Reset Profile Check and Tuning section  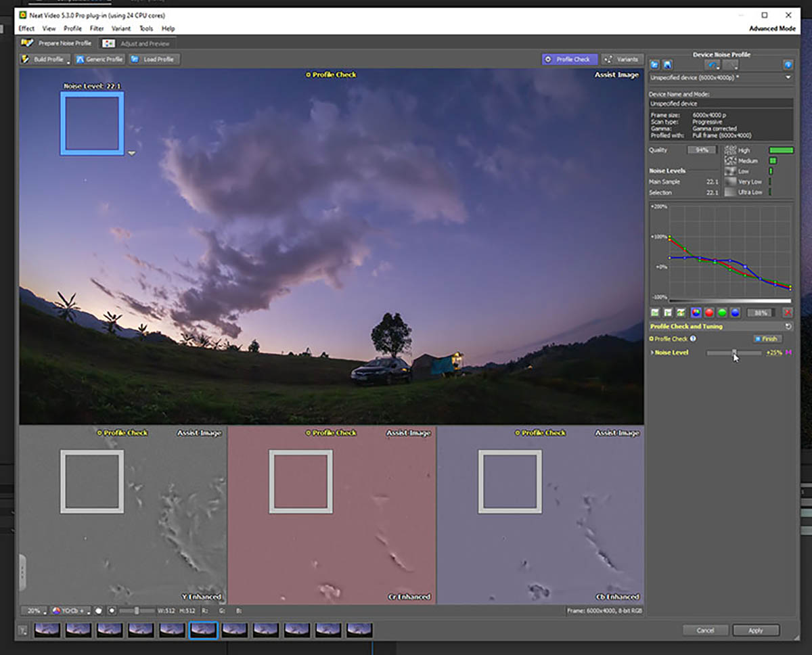coord(788,326)
